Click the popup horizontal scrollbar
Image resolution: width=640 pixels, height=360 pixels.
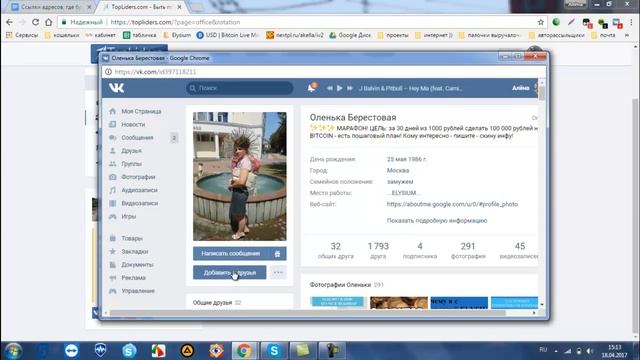pos(307,313)
